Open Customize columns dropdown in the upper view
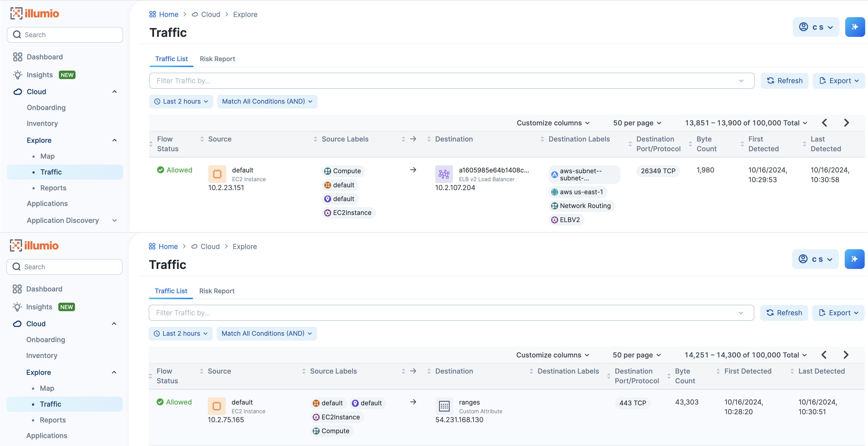The image size is (868, 446). (x=553, y=123)
